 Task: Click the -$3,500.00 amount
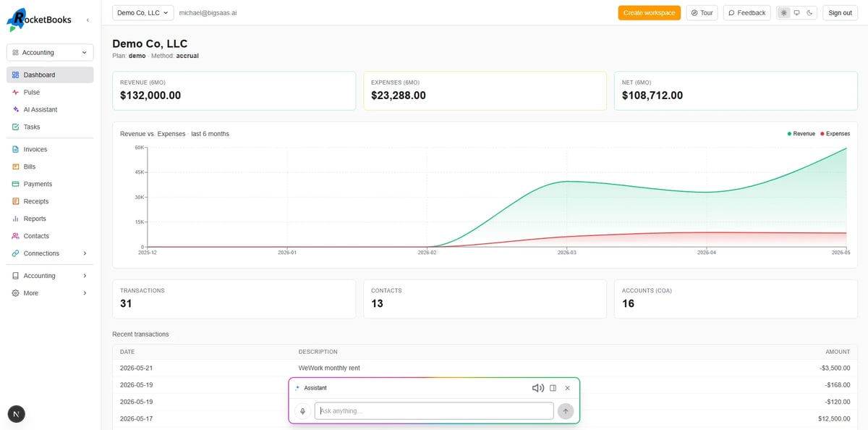[x=835, y=368]
